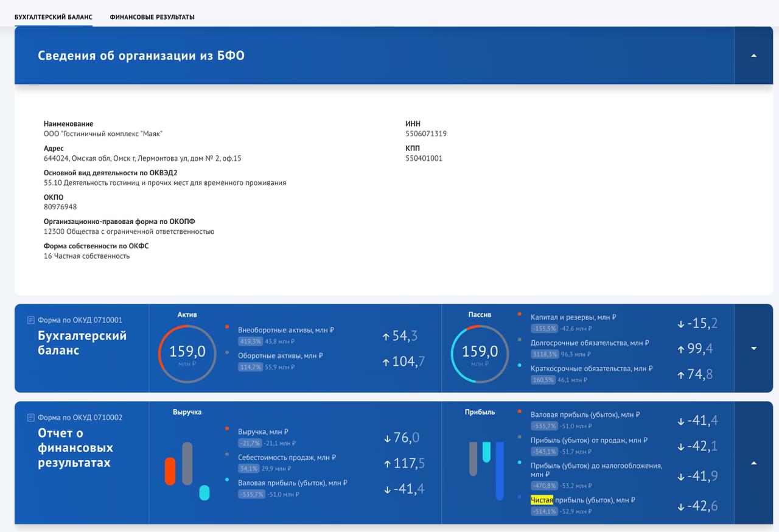Collapse the Отчет о финансовых результатах panel
The height and width of the screenshot is (532, 779).
(x=753, y=463)
